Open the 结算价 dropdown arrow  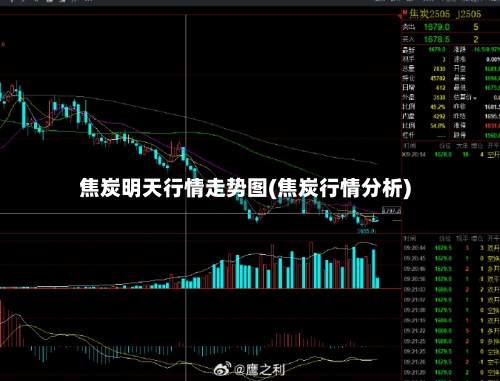tap(475, 98)
